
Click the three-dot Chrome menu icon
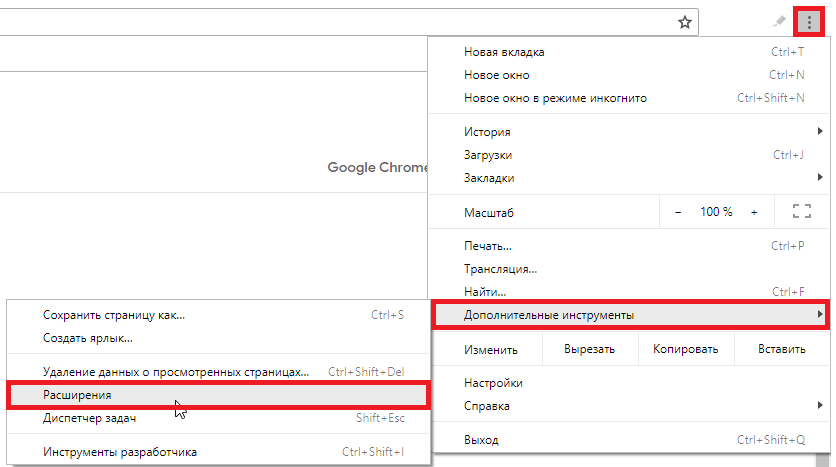pos(810,22)
